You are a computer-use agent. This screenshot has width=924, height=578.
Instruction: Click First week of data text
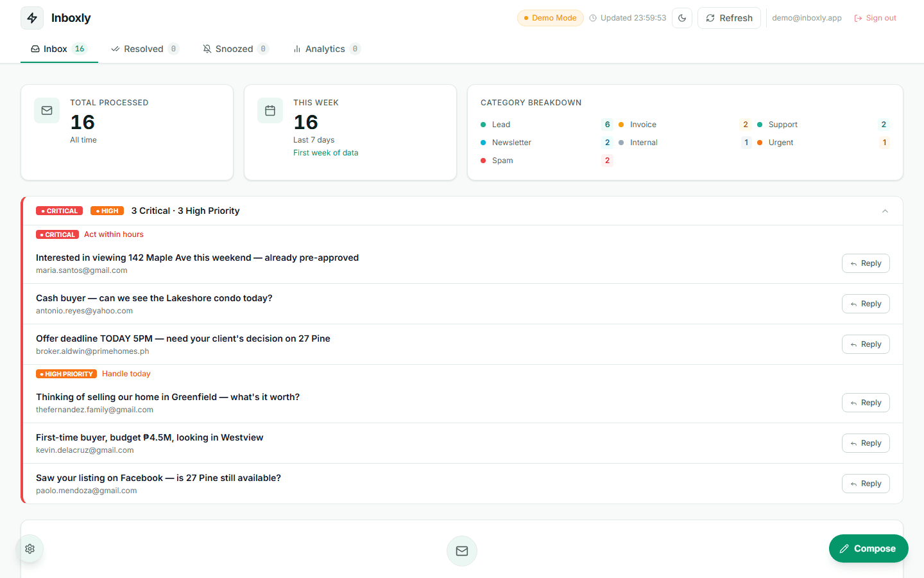(x=326, y=153)
